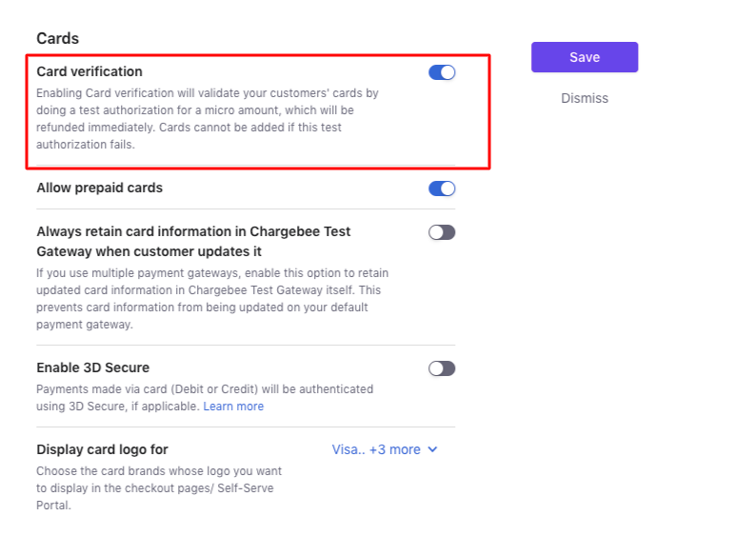Dismiss the card settings changes

coord(584,98)
